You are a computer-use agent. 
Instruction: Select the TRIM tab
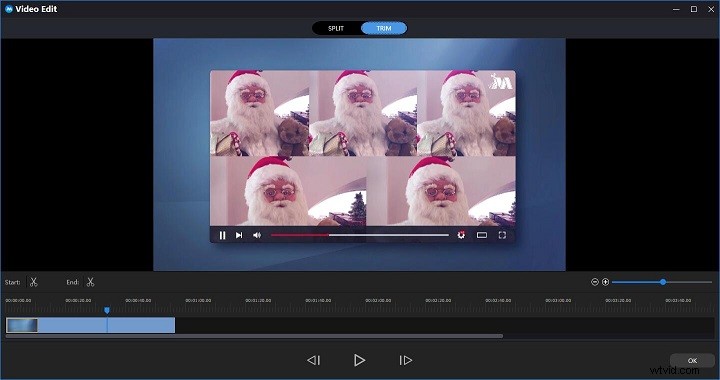tap(384, 28)
